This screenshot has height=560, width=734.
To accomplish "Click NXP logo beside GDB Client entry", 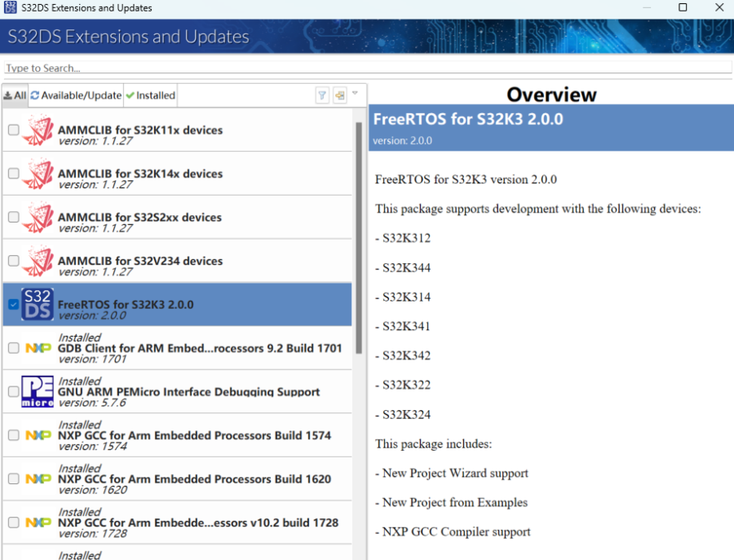I will pos(38,348).
